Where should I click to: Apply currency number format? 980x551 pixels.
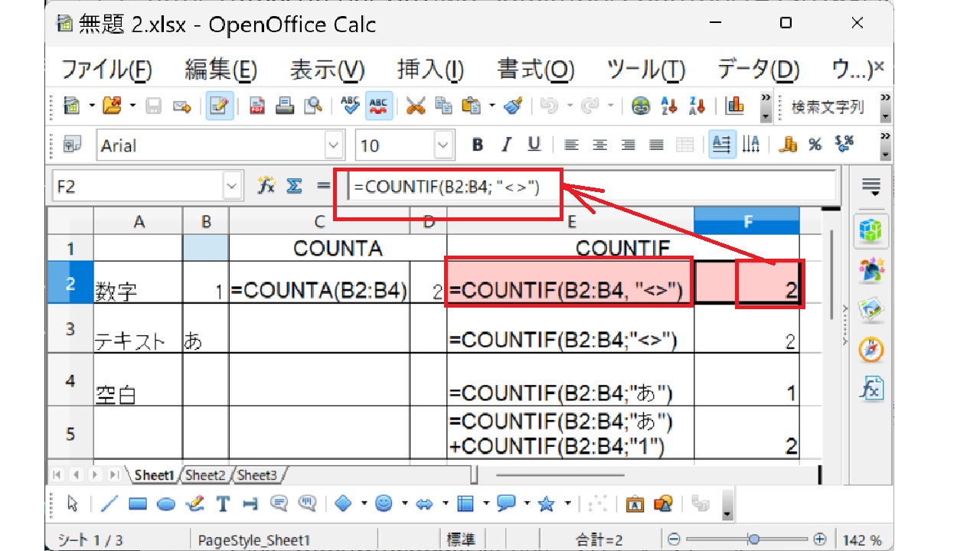click(788, 145)
